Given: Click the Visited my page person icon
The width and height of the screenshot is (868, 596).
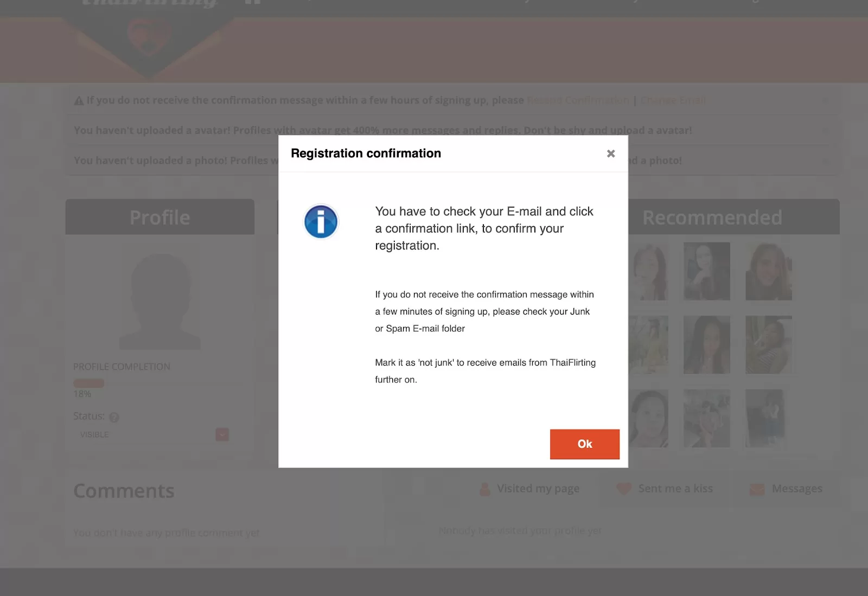Looking at the screenshot, I should pos(484,489).
